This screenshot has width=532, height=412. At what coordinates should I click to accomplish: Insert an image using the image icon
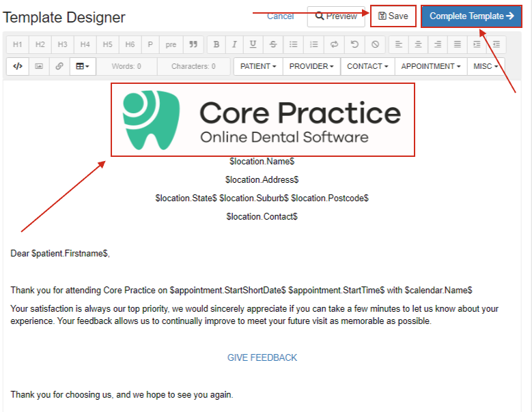click(39, 66)
